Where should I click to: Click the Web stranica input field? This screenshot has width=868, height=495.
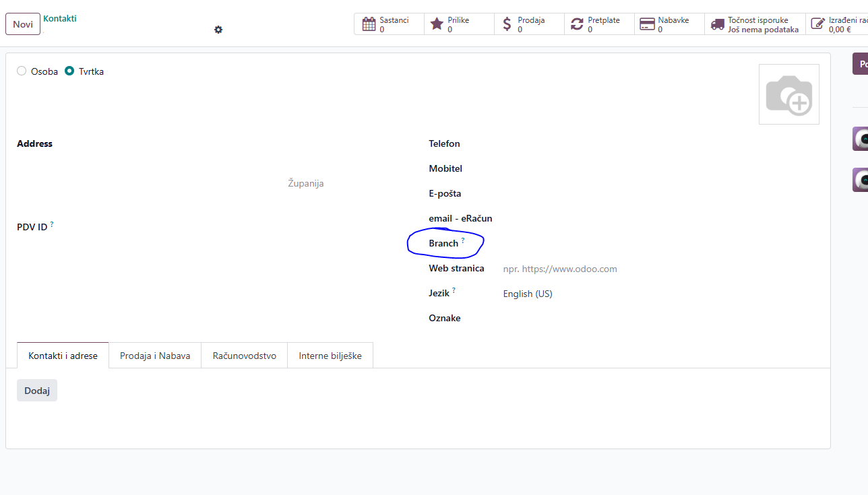pos(607,269)
